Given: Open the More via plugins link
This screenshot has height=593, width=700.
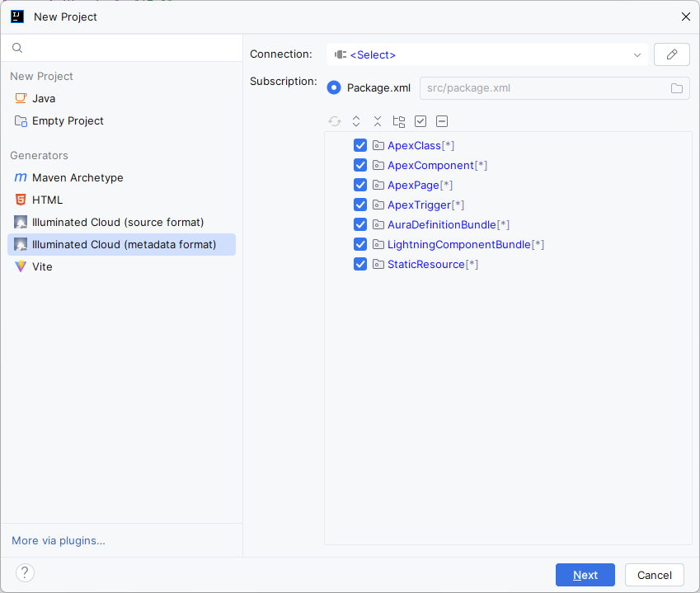Looking at the screenshot, I should pos(59,541).
